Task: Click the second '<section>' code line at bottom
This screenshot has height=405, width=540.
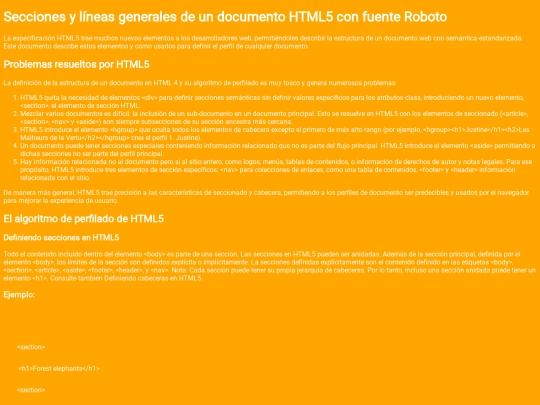Action: pyautogui.click(x=31, y=390)
